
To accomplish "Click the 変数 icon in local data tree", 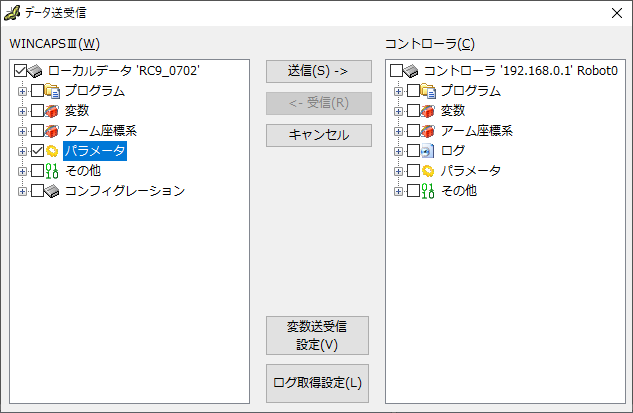I will click(x=53, y=111).
